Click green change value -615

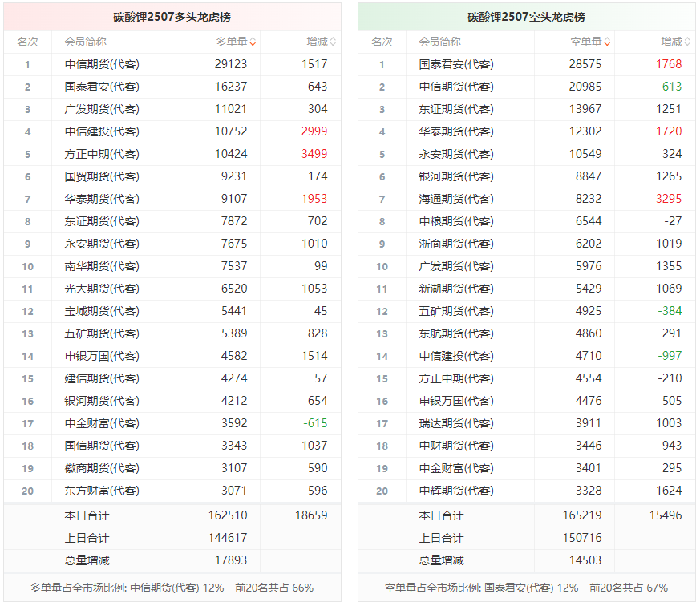pyautogui.click(x=315, y=423)
